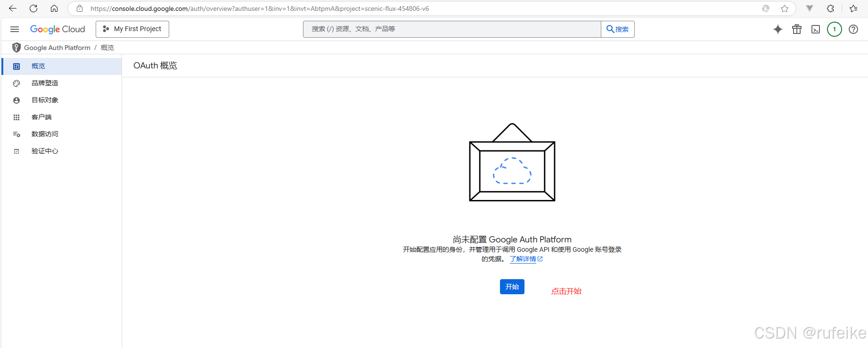This screenshot has height=348, width=868.
Task: Open the browser home page icon
Action: click(54, 8)
